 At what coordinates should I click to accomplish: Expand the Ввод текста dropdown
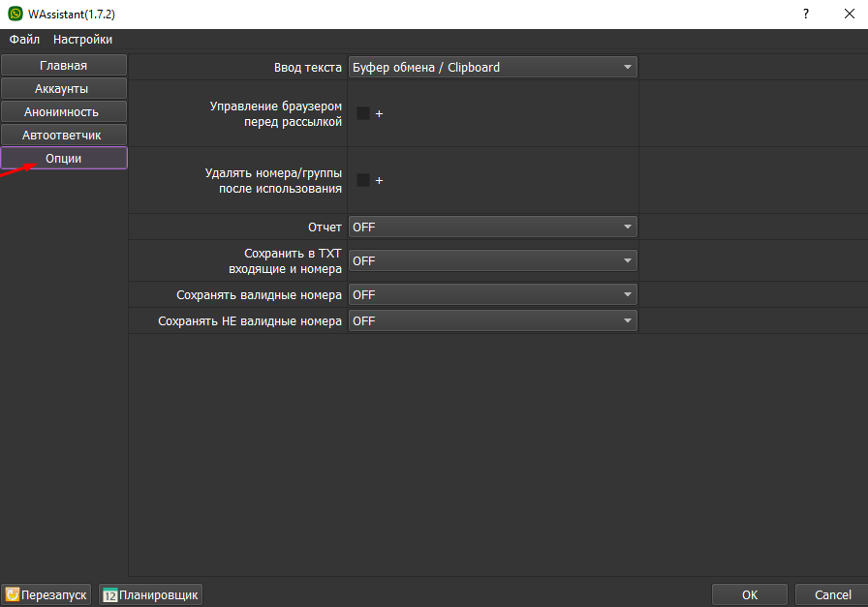coord(492,67)
